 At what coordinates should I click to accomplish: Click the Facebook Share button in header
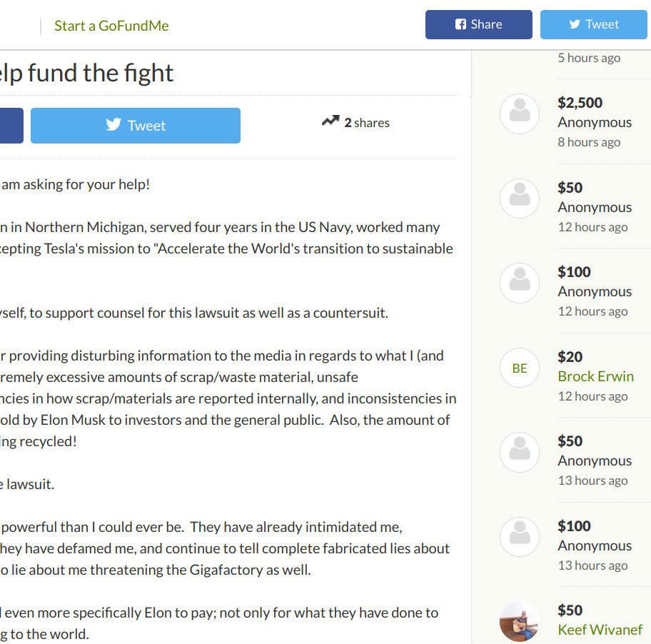coord(479,24)
